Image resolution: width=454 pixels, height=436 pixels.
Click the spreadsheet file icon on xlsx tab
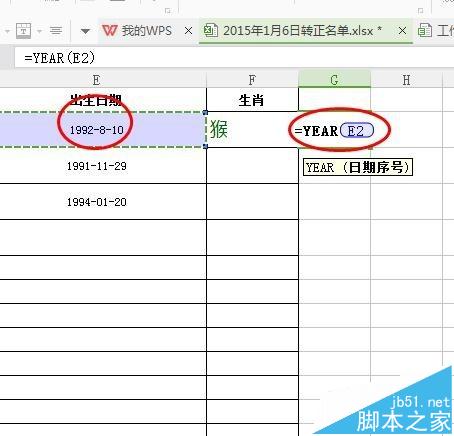click(x=211, y=31)
